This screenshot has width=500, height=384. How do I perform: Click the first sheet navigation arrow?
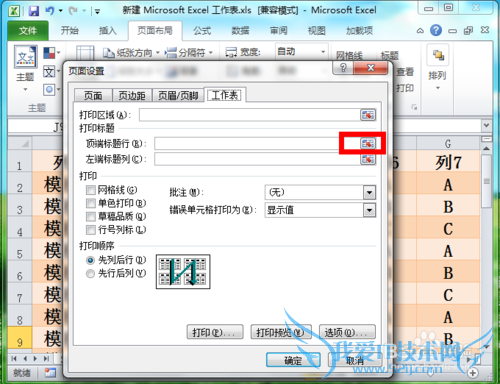[14, 359]
